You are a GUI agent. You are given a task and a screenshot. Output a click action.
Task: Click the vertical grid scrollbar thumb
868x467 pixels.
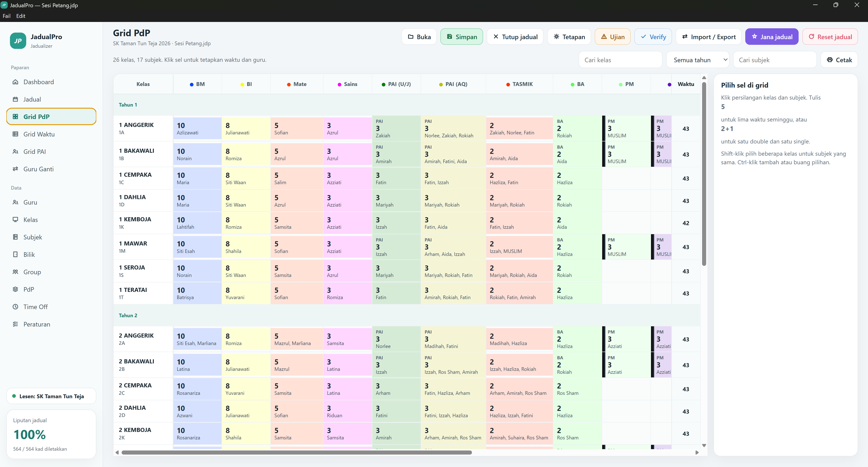tap(704, 174)
